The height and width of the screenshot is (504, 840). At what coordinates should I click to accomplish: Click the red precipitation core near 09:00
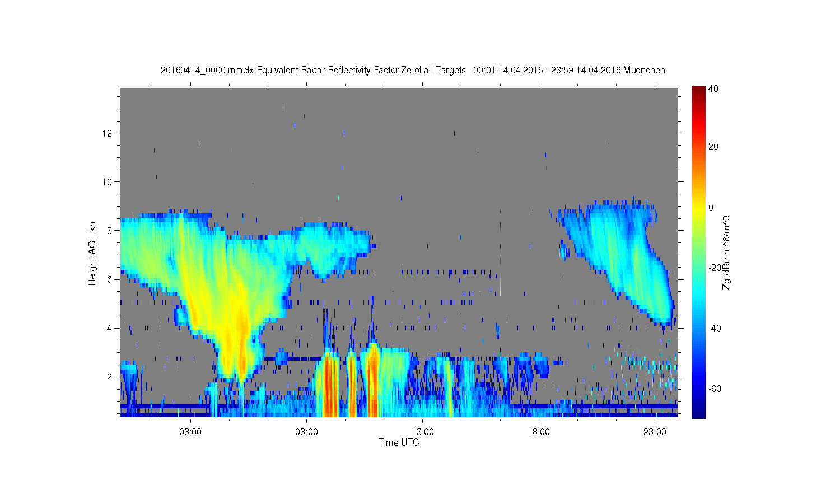coord(329,386)
